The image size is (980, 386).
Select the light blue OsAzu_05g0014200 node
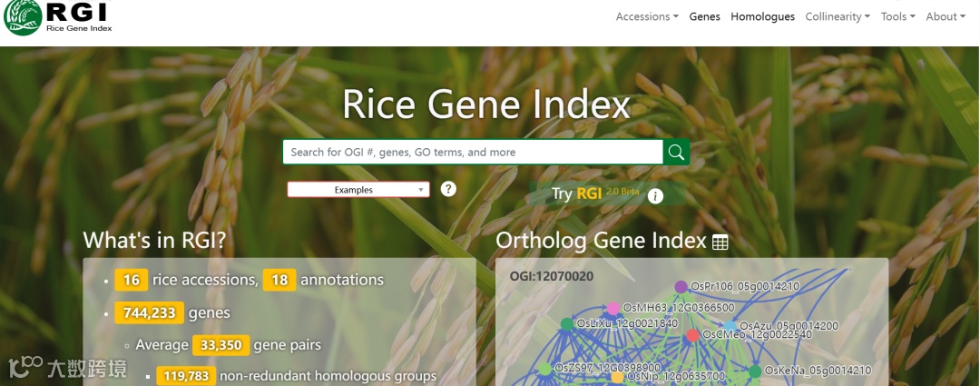(x=730, y=326)
